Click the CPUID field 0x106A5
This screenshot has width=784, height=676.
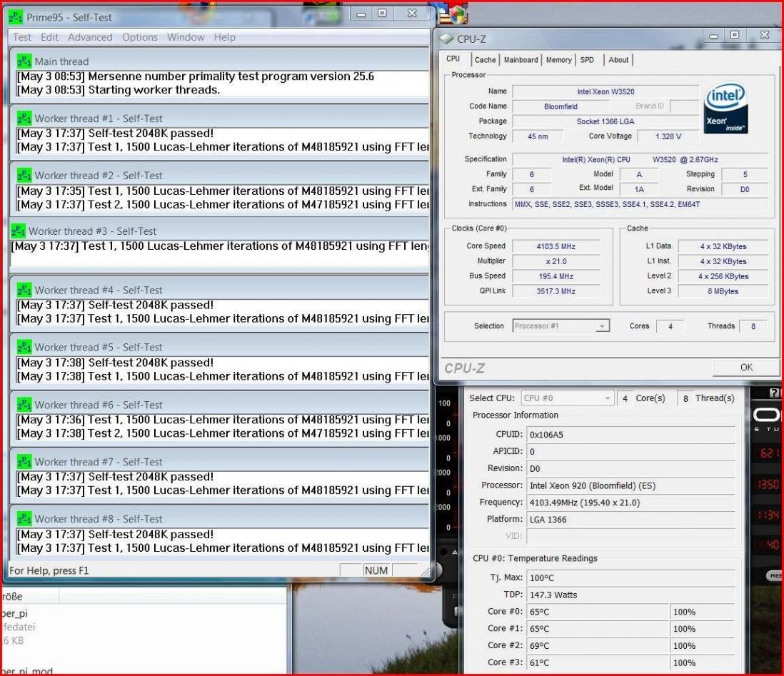(x=630, y=435)
